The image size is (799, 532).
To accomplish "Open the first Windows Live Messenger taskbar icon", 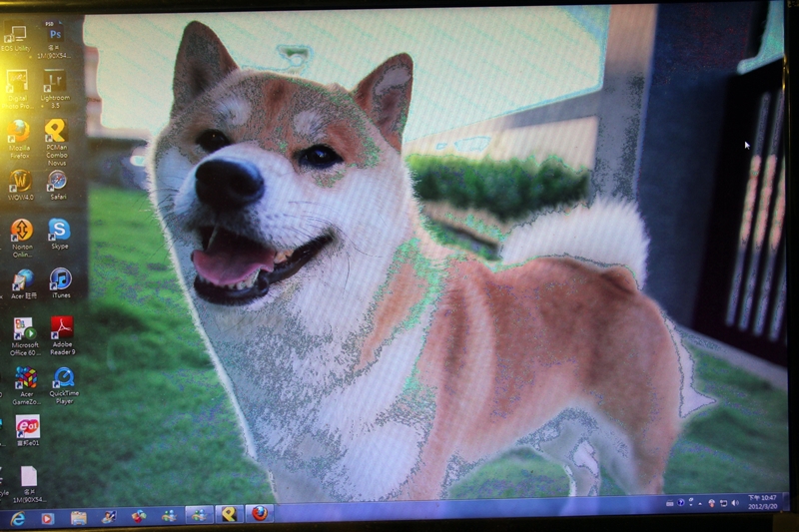I will tap(169, 516).
